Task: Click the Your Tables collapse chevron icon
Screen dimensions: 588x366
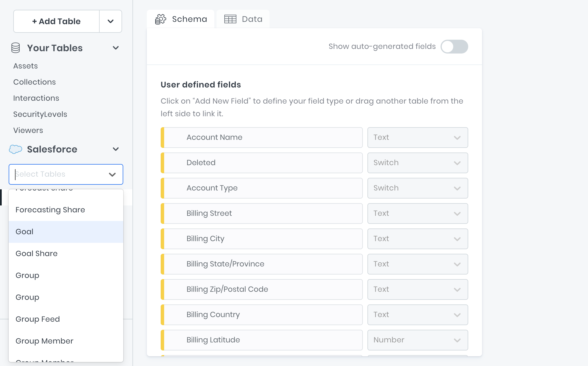Action: pyautogui.click(x=116, y=48)
